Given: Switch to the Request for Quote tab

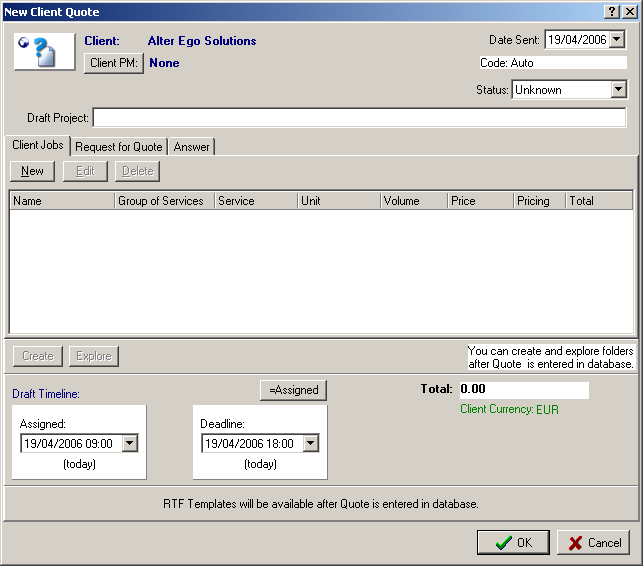Looking at the screenshot, I should pos(118,147).
